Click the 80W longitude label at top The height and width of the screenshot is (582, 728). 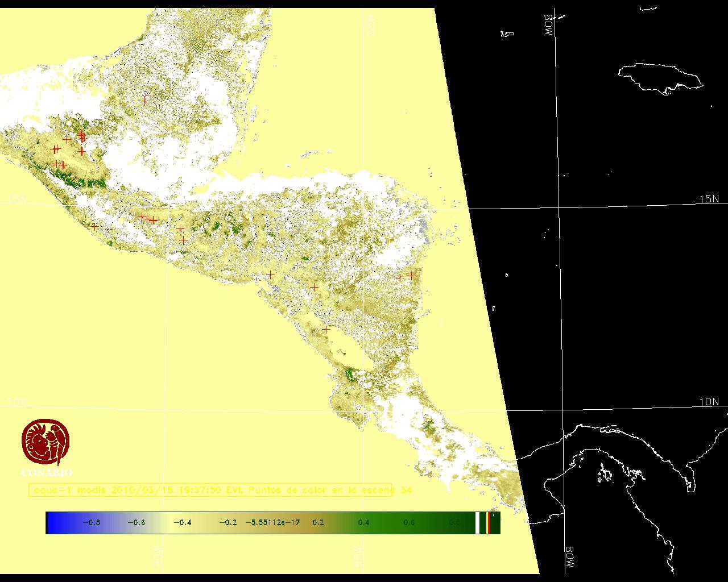[x=549, y=26]
